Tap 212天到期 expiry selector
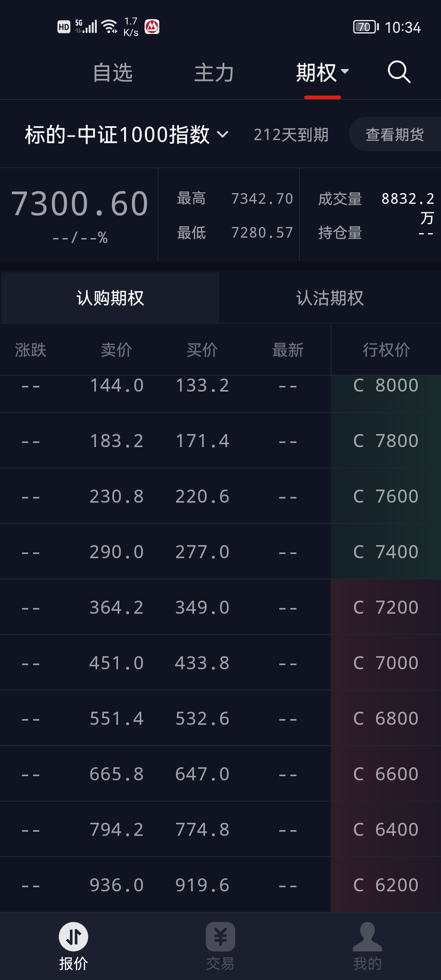Image resolution: width=441 pixels, height=980 pixels. point(291,135)
